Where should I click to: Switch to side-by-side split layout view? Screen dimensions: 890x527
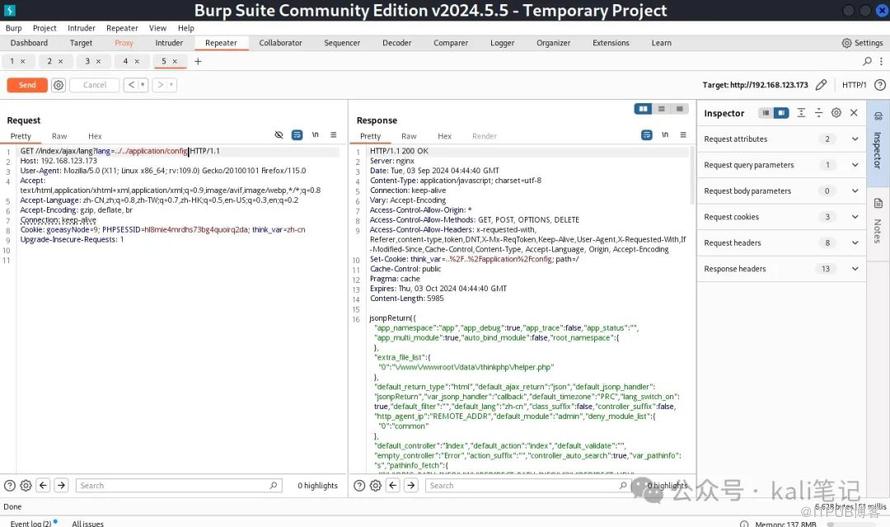click(644, 109)
